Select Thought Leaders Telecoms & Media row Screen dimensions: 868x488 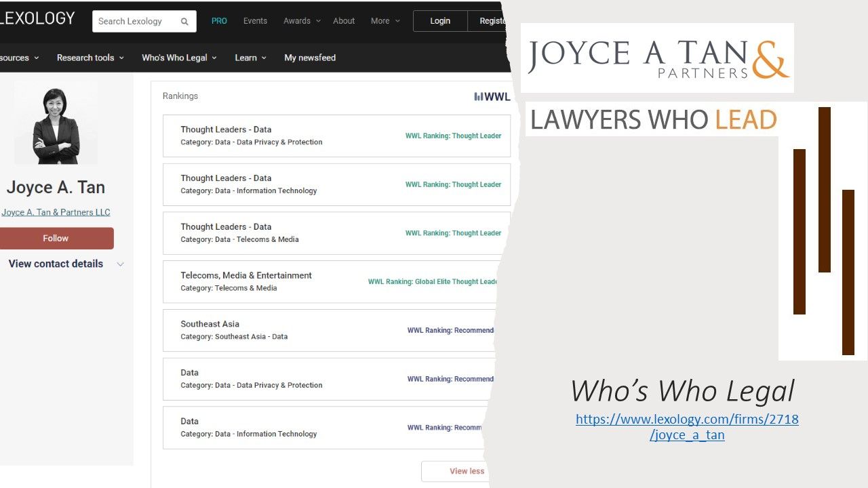coord(336,233)
